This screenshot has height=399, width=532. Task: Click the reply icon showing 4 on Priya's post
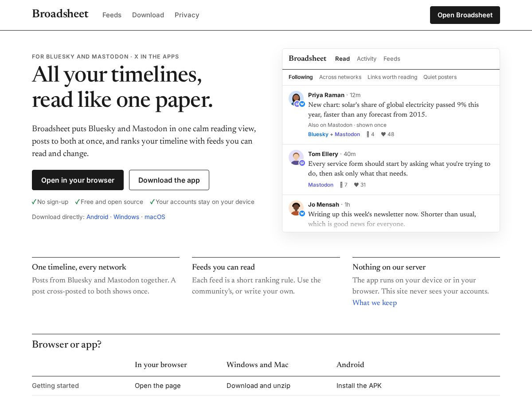click(x=368, y=134)
